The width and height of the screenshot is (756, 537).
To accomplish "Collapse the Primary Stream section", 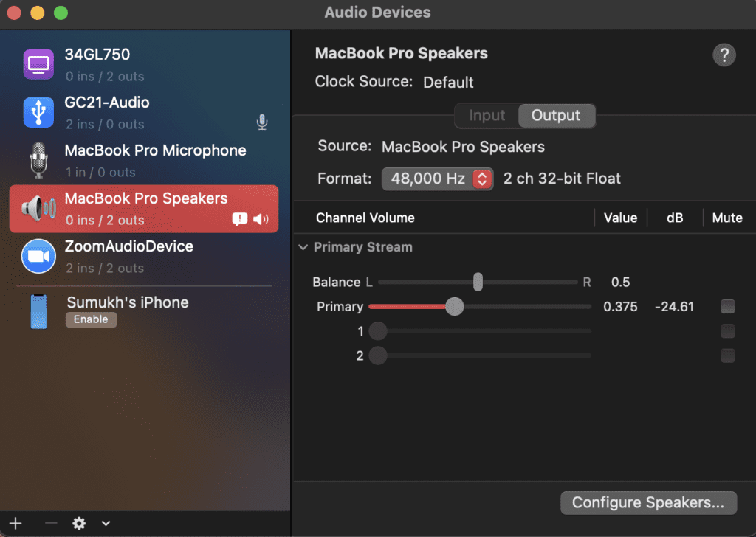I will tap(303, 247).
